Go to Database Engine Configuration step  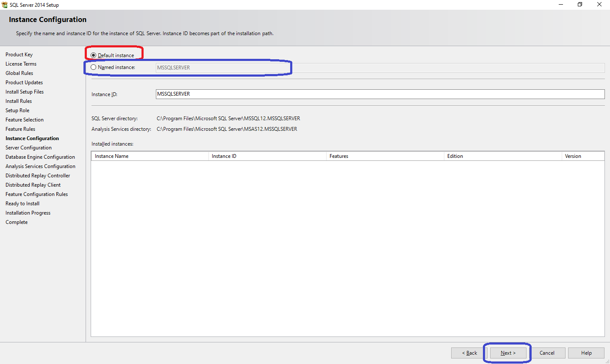click(40, 157)
